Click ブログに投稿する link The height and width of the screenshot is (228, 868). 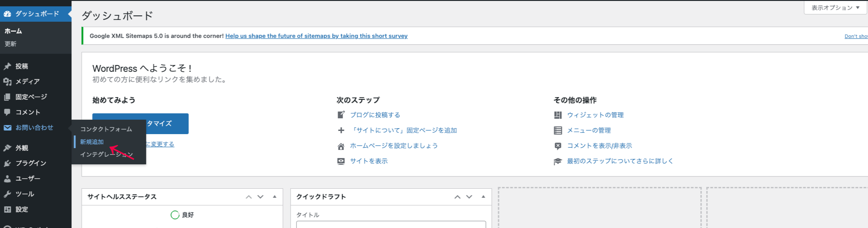375,115
